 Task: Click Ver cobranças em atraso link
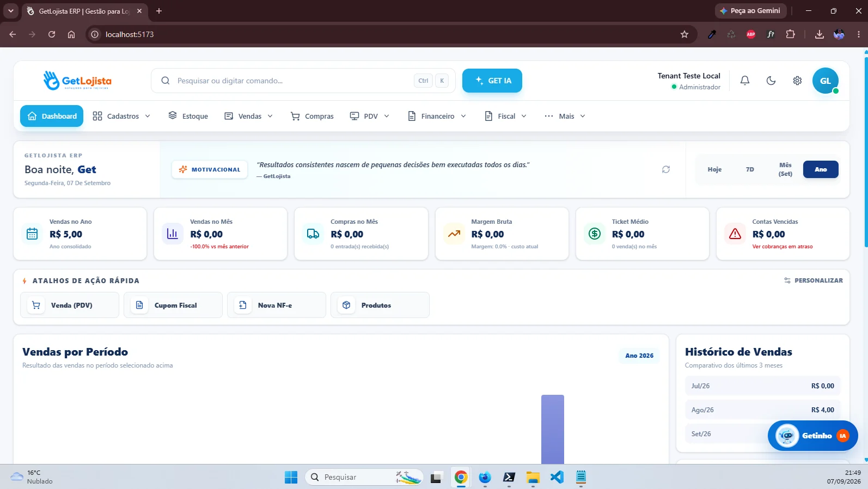(x=783, y=247)
